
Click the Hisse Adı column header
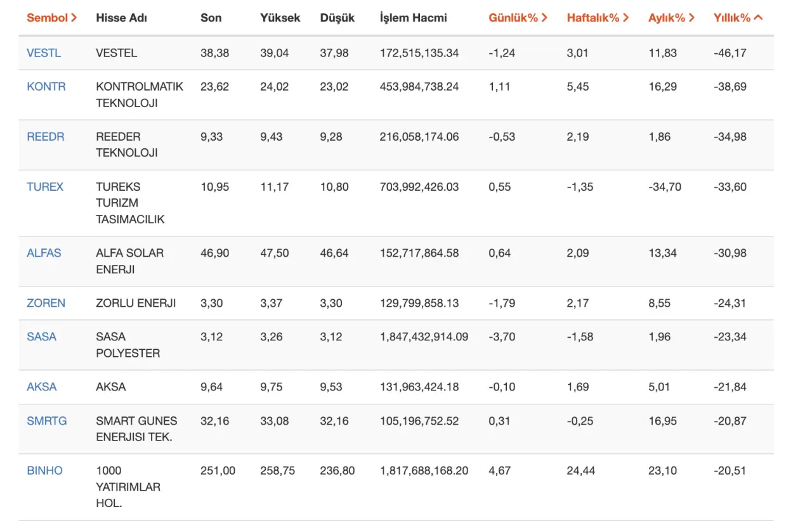pos(121,18)
